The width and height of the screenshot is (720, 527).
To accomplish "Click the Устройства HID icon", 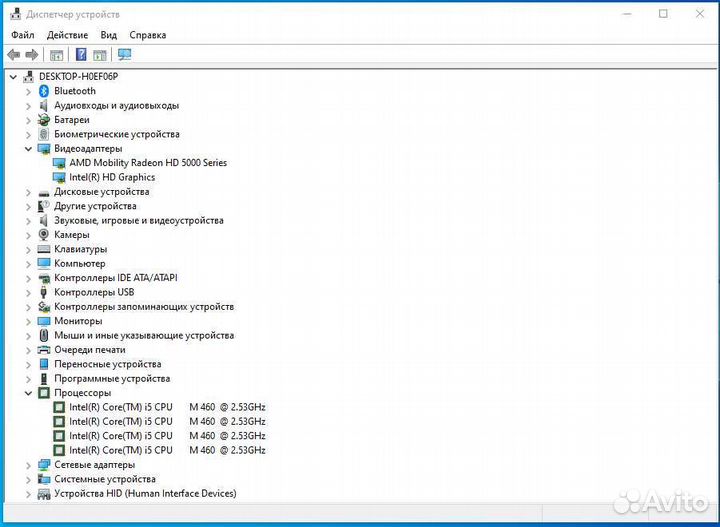I will click(44, 493).
